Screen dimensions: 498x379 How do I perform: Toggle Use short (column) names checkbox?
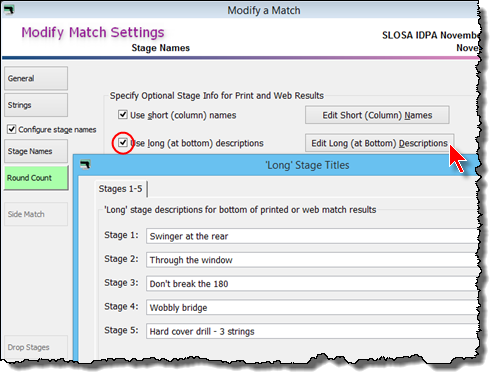tap(123, 115)
